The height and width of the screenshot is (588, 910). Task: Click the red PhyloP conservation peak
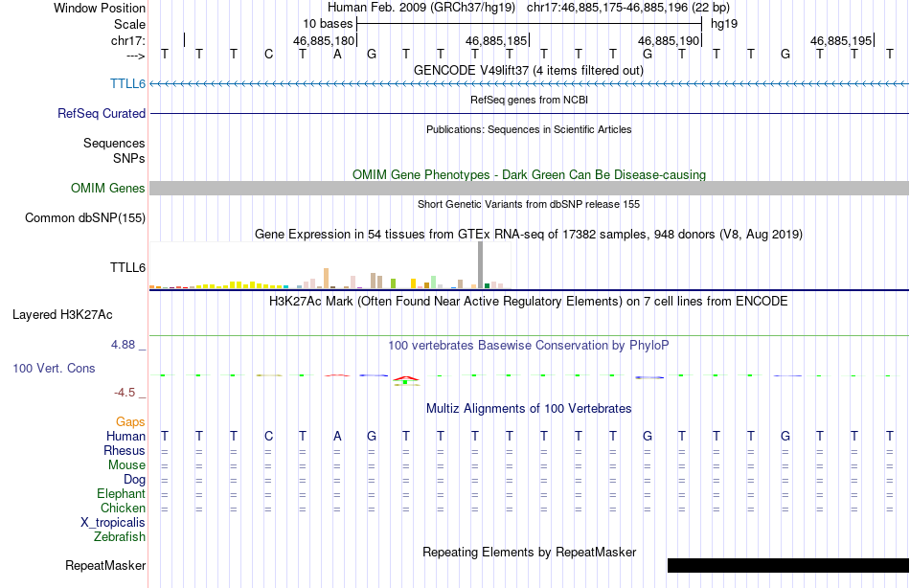tap(406, 379)
